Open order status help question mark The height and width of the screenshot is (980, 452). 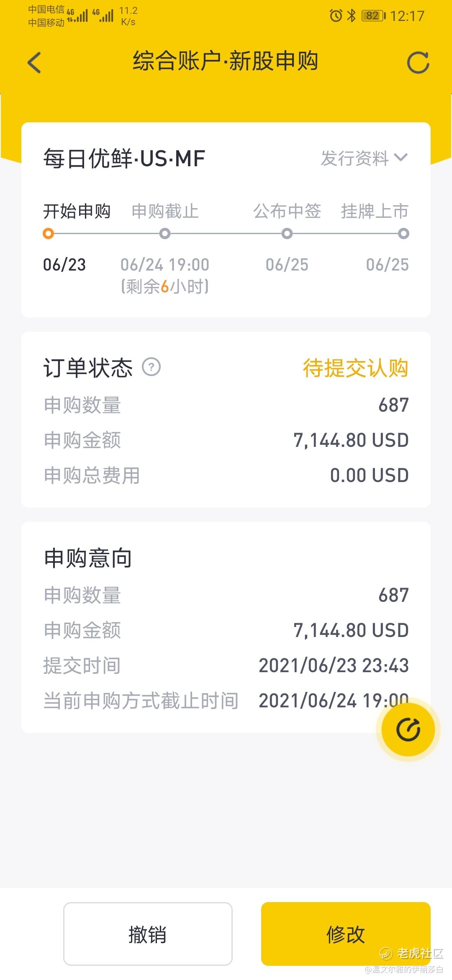[x=151, y=367]
